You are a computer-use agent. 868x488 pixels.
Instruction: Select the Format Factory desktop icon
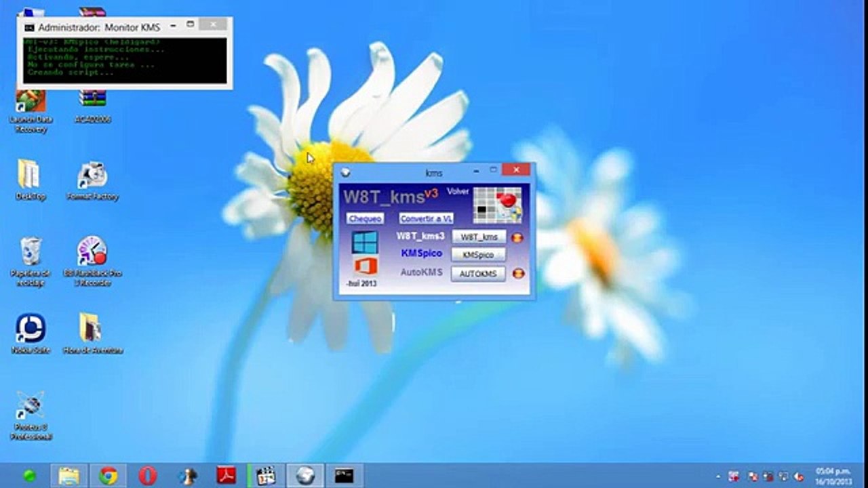coord(92,180)
